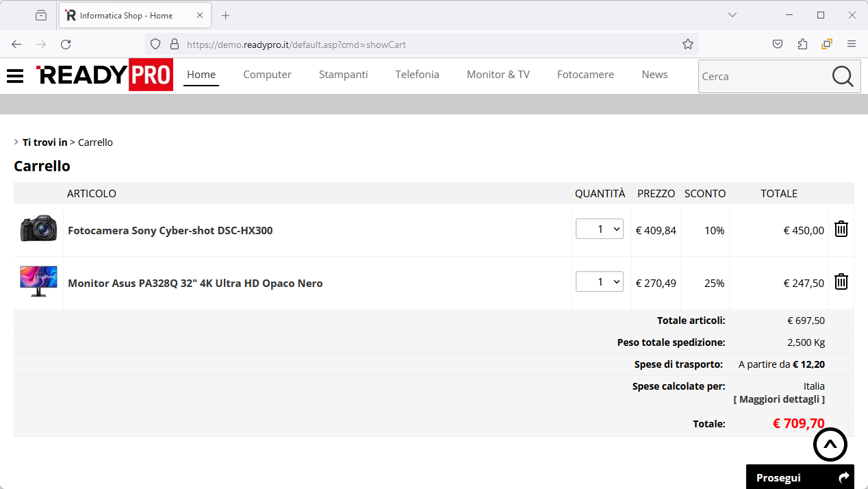Click the Cerca search field
Image resolution: width=868 pixels, height=489 pixels.
point(764,77)
